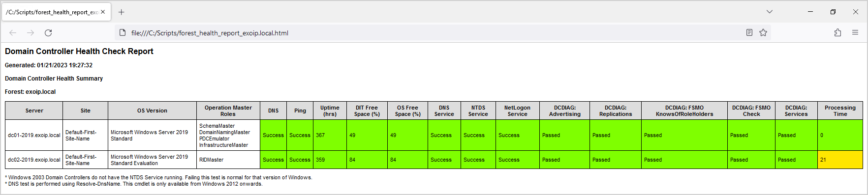Image resolution: width=868 pixels, height=195 pixels.
Task: Minimize the browser window
Action: point(810,12)
